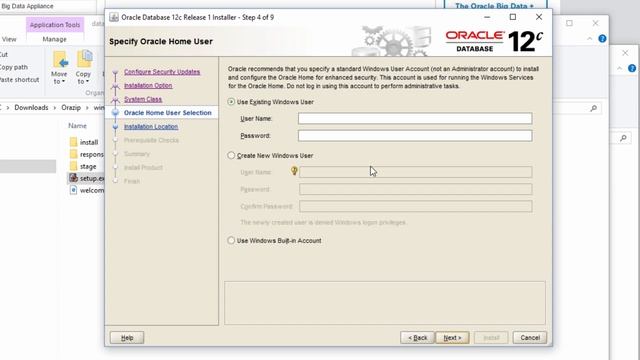This screenshot has height=360, width=640.
Task: Select the stage folder icon
Action: [73, 166]
